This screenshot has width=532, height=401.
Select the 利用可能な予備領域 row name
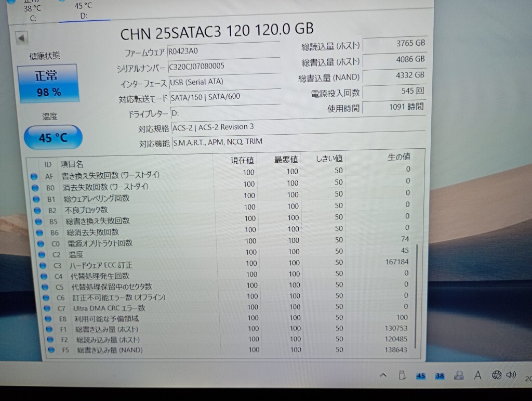107,318
